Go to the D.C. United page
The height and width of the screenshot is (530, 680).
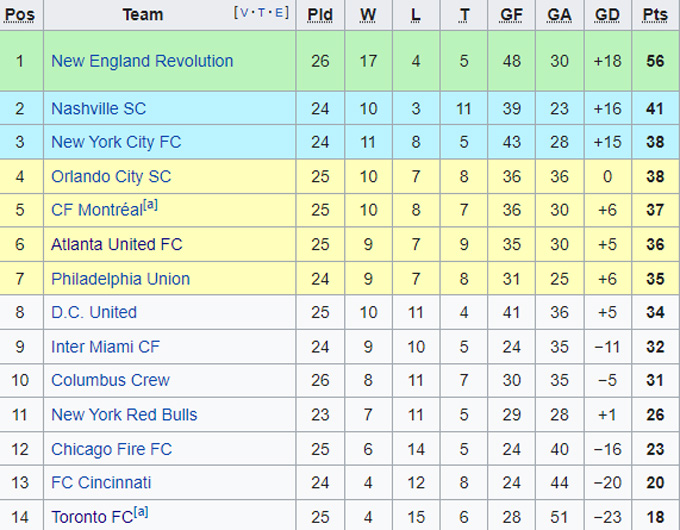click(x=94, y=312)
